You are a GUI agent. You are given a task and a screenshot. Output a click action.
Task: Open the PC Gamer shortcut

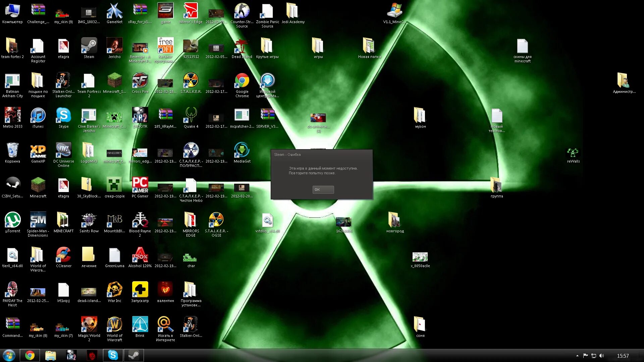pos(140,185)
